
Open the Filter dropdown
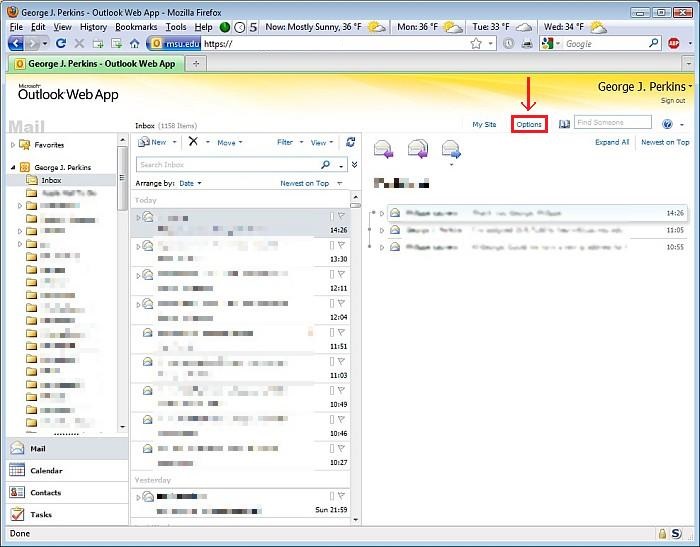pos(290,142)
